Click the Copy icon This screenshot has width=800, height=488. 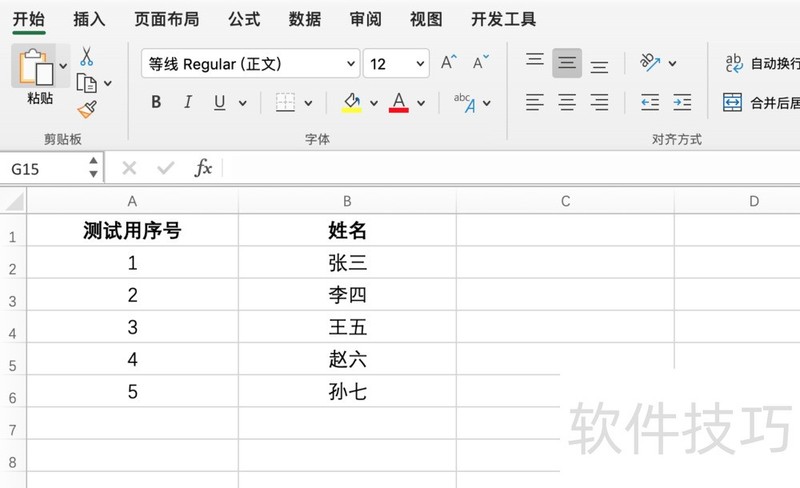coord(86,83)
